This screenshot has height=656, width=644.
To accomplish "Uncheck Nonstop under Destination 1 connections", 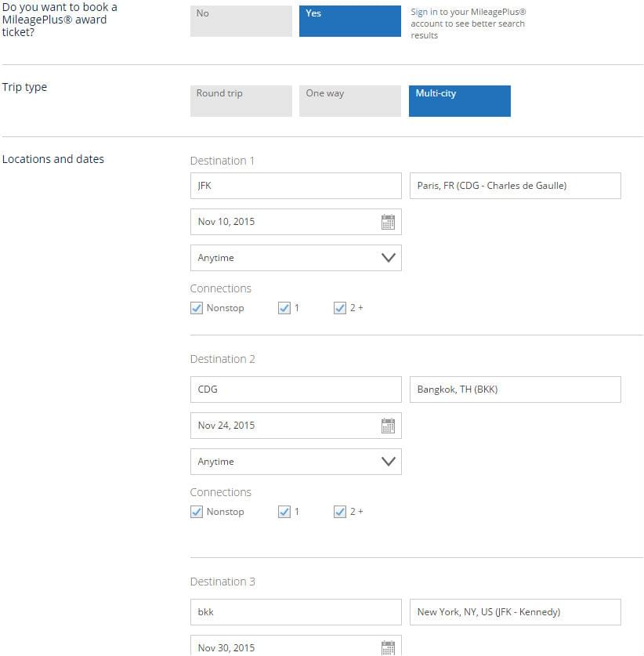I will pyautogui.click(x=197, y=308).
